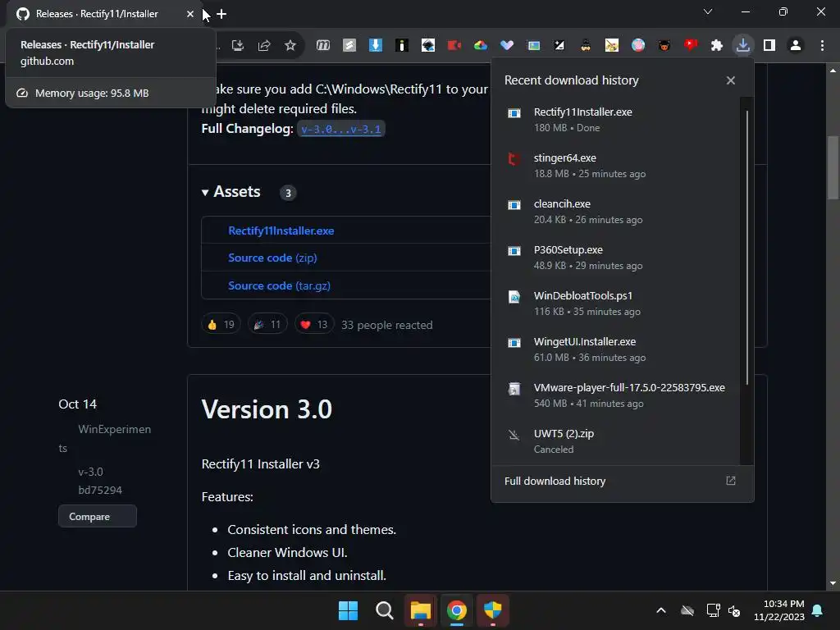
Task: Click the party popper reaction with 11
Action: (x=267, y=325)
